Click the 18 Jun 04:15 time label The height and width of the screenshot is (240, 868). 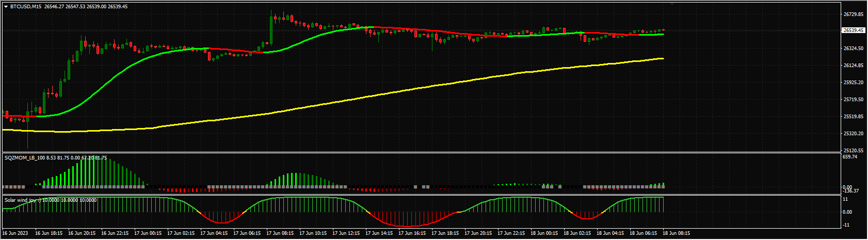[612, 233]
